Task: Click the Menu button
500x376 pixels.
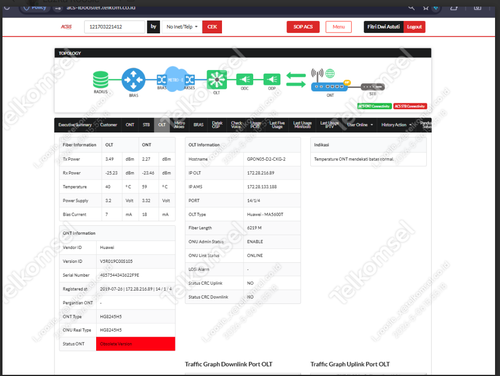Action: pos(338,27)
